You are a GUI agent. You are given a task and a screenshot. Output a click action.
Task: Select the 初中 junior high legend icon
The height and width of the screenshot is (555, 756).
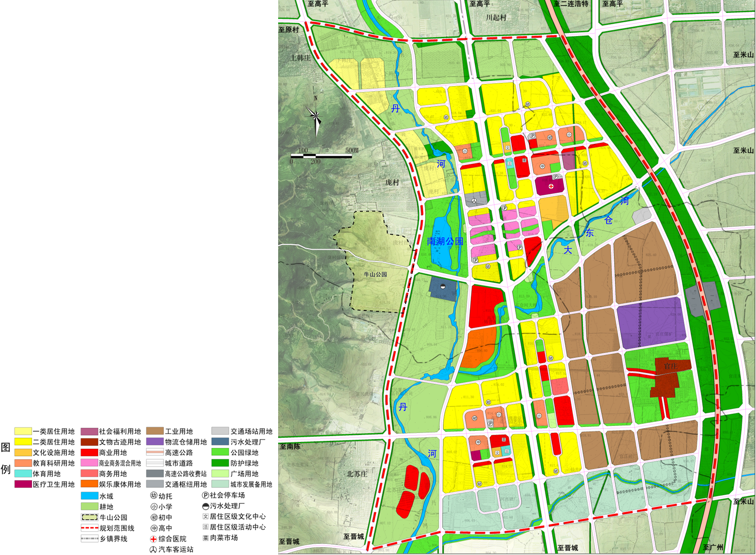coord(153,517)
